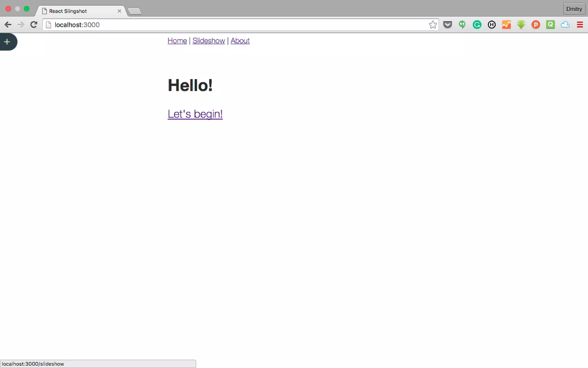Open the Hangouts extension icon

[x=462, y=25]
